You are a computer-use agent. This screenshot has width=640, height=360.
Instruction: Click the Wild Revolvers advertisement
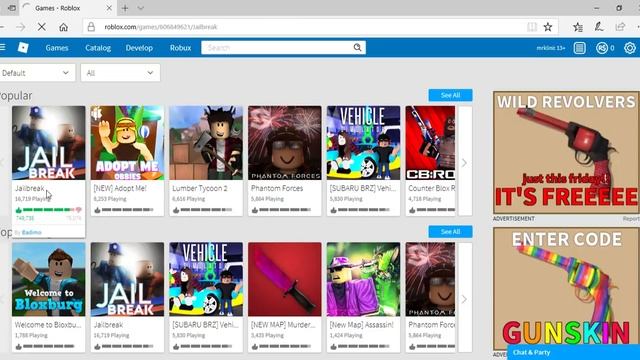tap(567, 153)
